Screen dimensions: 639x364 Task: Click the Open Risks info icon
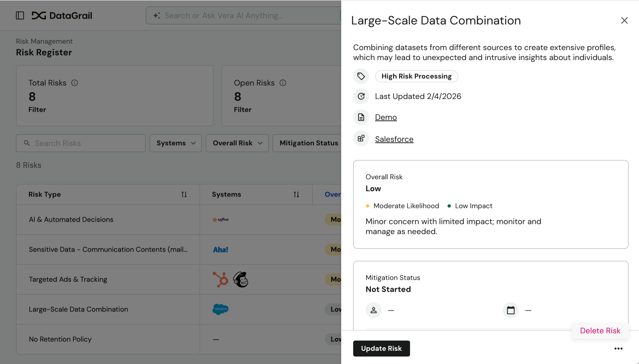[283, 83]
